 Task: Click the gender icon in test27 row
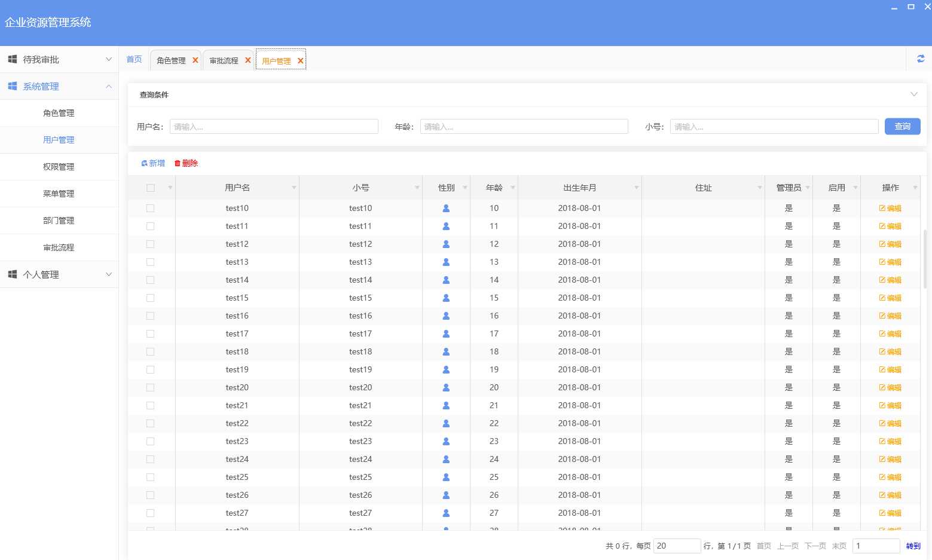point(446,513)
